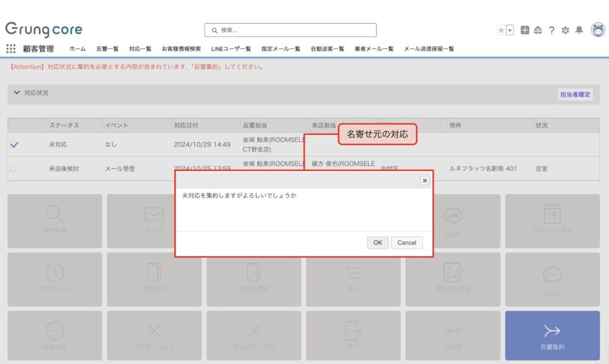Check the 来店後検討 row checkbox
The width and height of the screenshot is (609, 364).
coord(14,169)
